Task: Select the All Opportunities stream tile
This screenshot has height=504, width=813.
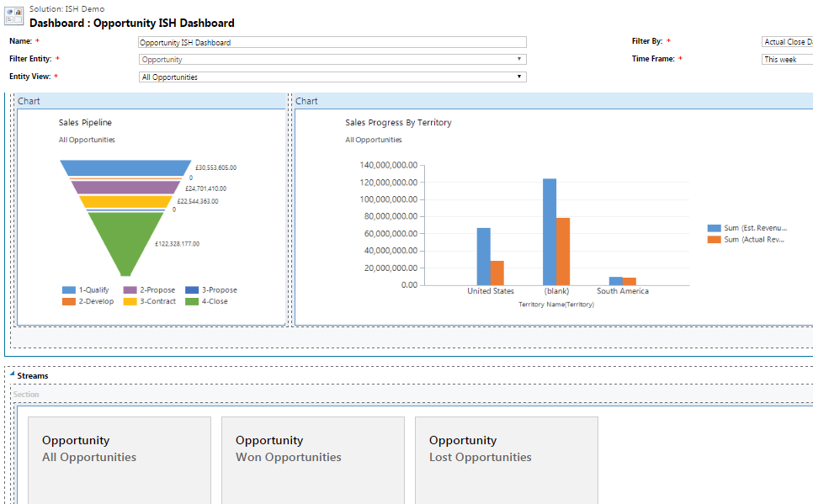Action: pos(120,460)
